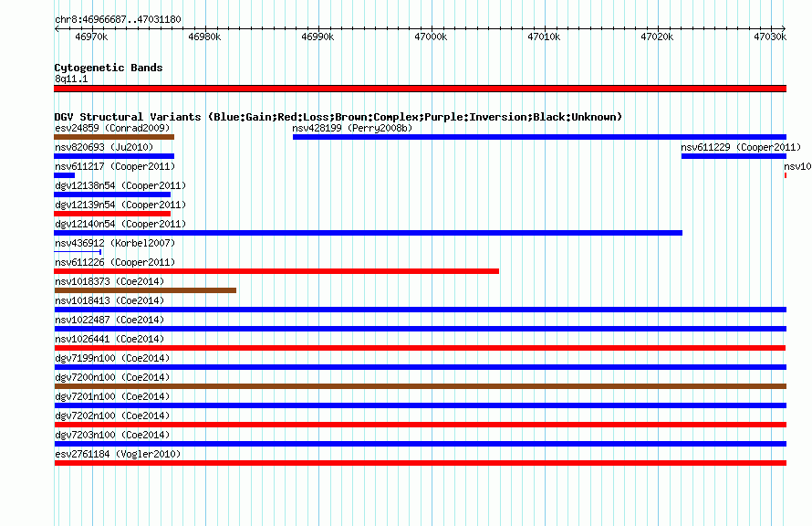Image resolution: width=812 pixels, height=526 pixels.
Task: Click the dgv12138n54 (Cooper2011) label
Action: (120, 185)
